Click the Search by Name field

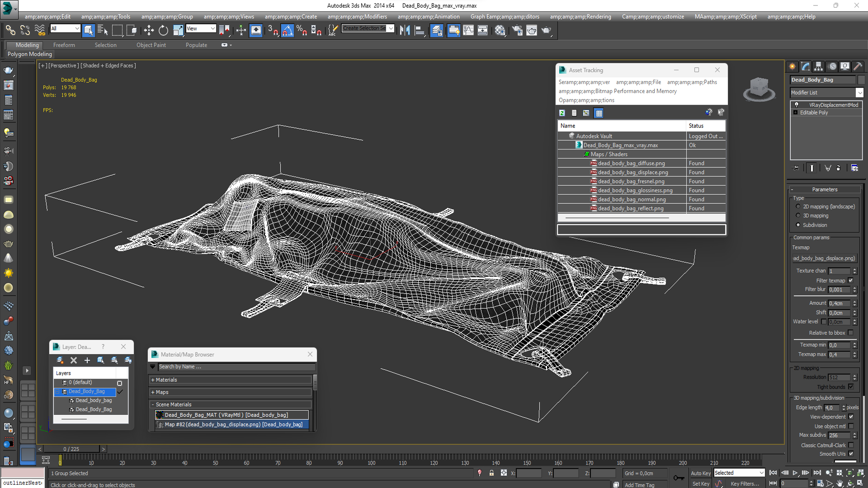pos(235,367)
